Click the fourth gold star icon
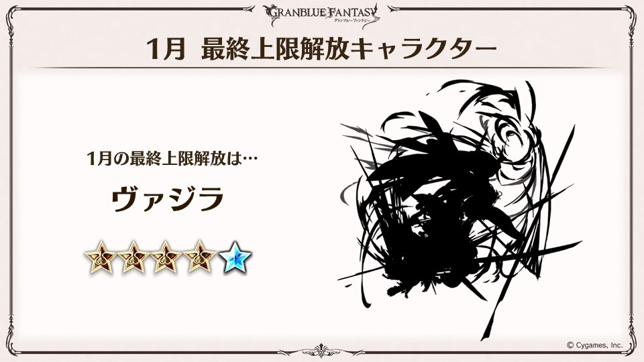 click(x=199, y=257)
